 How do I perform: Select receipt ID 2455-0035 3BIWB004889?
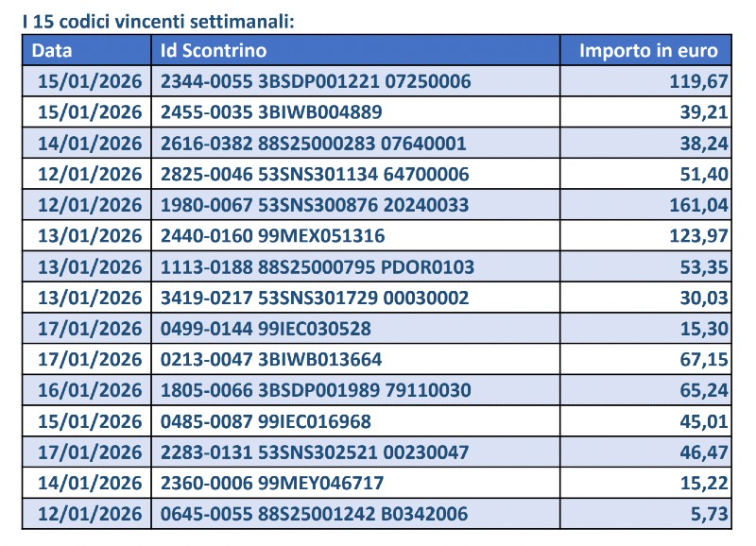271,112
